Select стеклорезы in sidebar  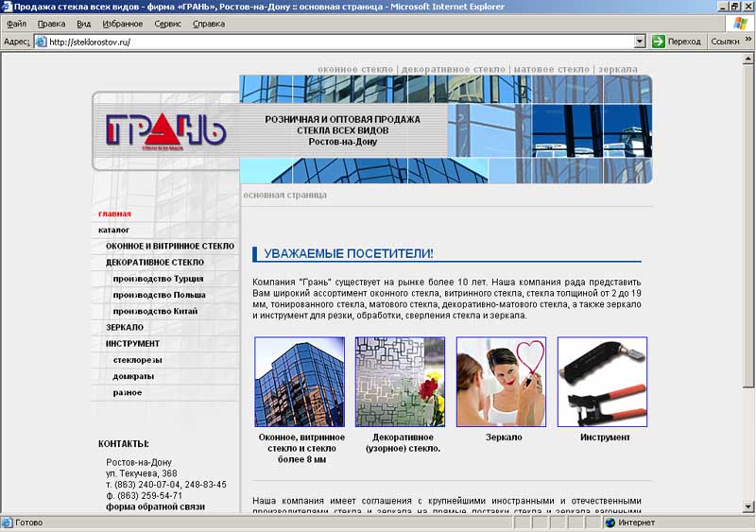click(137, 360)
